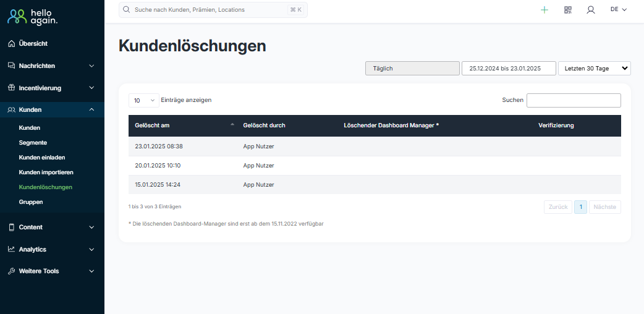This screenshot has height=314, width=644.
Task: Click App Nutzer in 20.01.2025 row
Action: tap(258, 166)
